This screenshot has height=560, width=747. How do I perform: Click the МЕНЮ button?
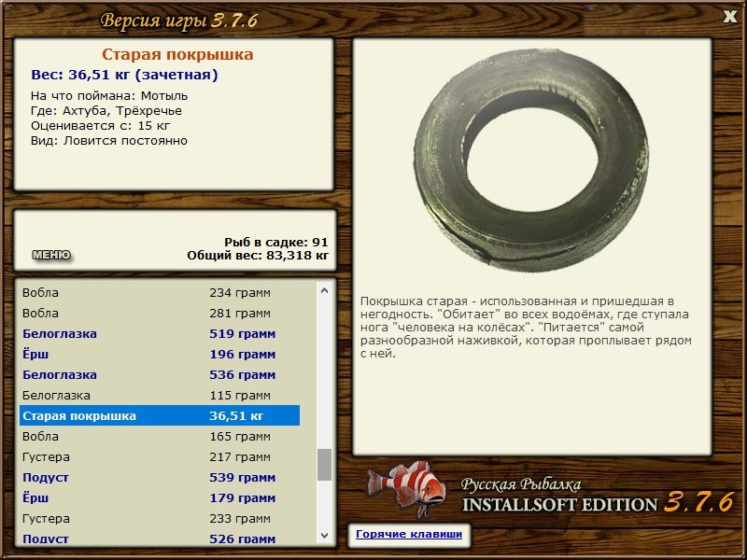point(51,255)
